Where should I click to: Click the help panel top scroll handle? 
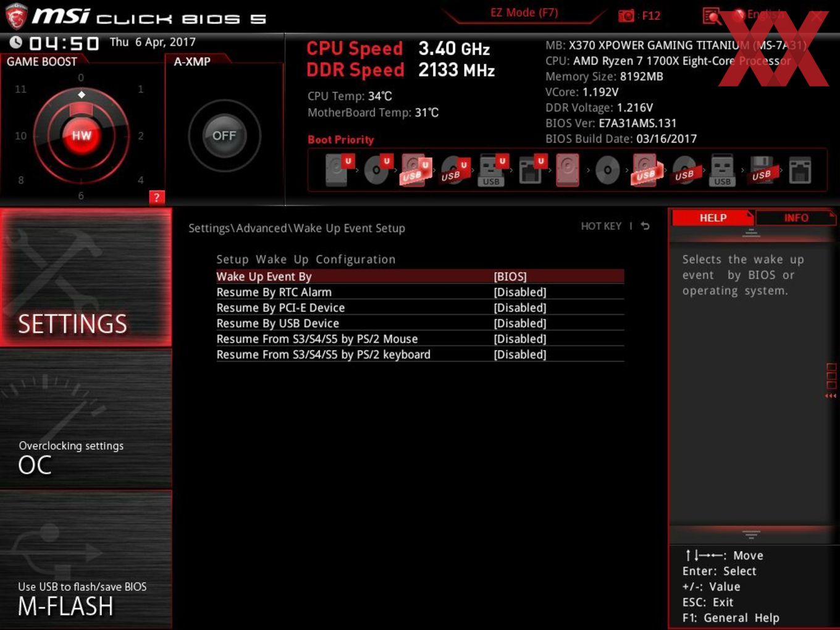(751, 233)
